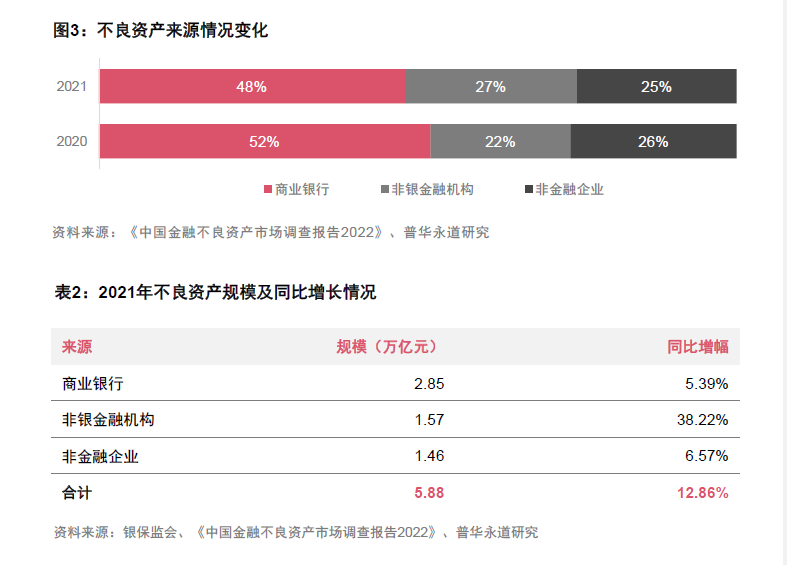Click the 2021 25% dark bar segment
Screen dimensions: 787x565
(657, 86)
